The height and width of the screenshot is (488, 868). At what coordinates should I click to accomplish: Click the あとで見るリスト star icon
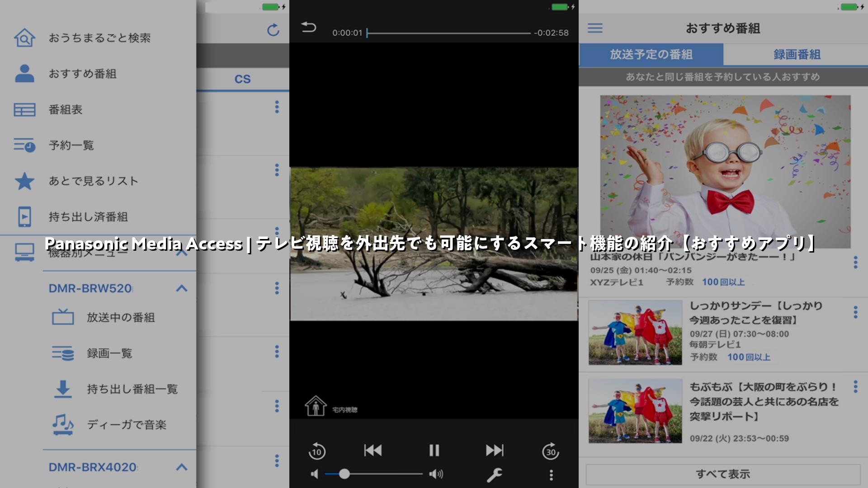point(24,181)
